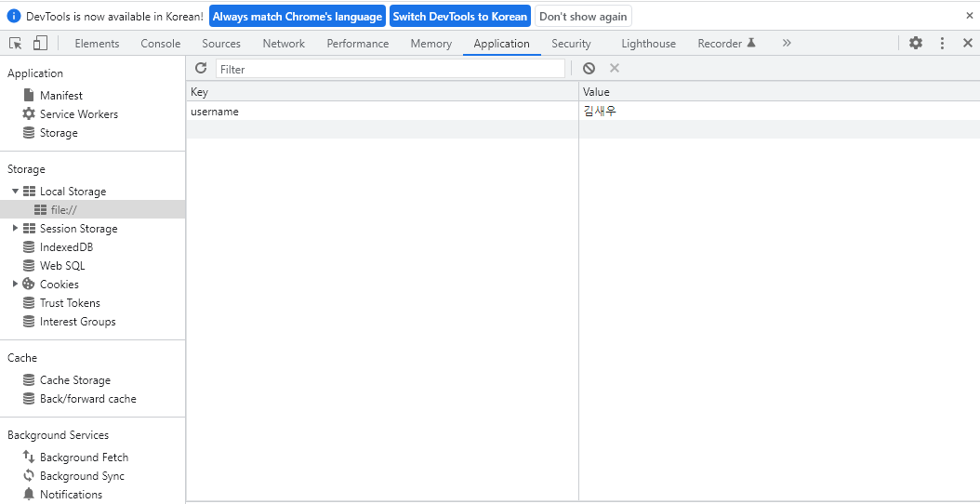The height and width of the screenshot is (504, 980).
Task: Click the Cookies cookie icon
Action: pyautogui.click(x=29, y=284)
